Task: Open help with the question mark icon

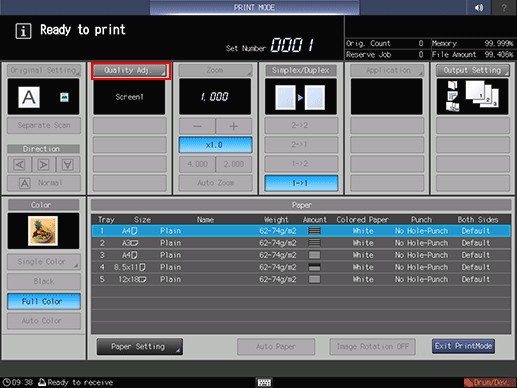Action: click(x=504, y=7)
